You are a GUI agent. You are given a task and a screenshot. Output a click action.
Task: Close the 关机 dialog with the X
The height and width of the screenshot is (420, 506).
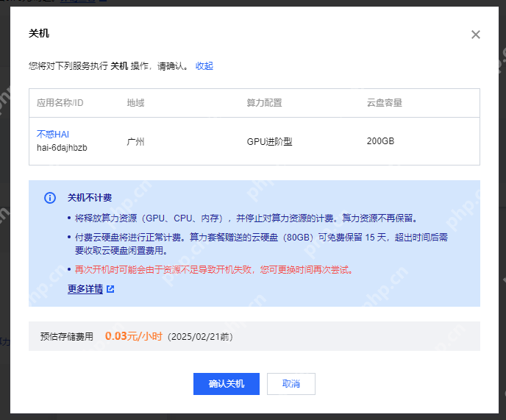tap(475, 35)
